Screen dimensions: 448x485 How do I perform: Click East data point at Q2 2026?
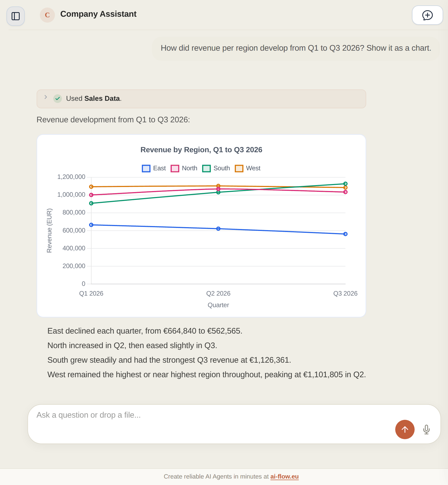(x=218, y=229)
